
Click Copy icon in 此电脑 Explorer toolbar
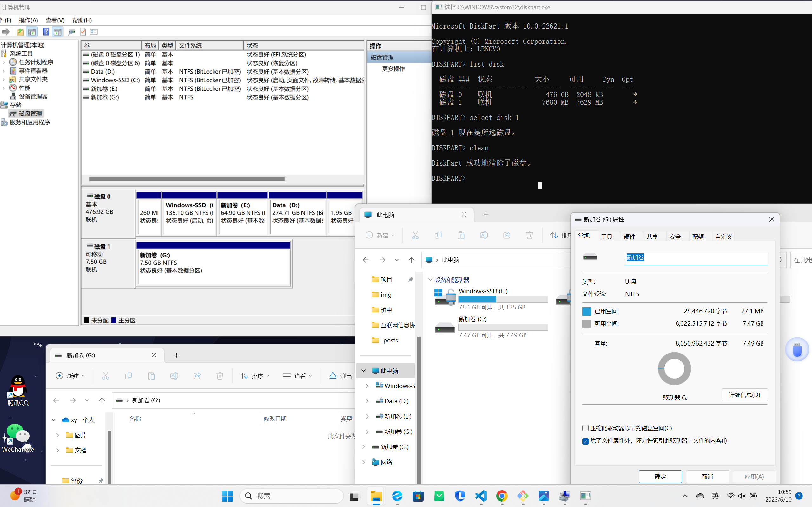438,235
